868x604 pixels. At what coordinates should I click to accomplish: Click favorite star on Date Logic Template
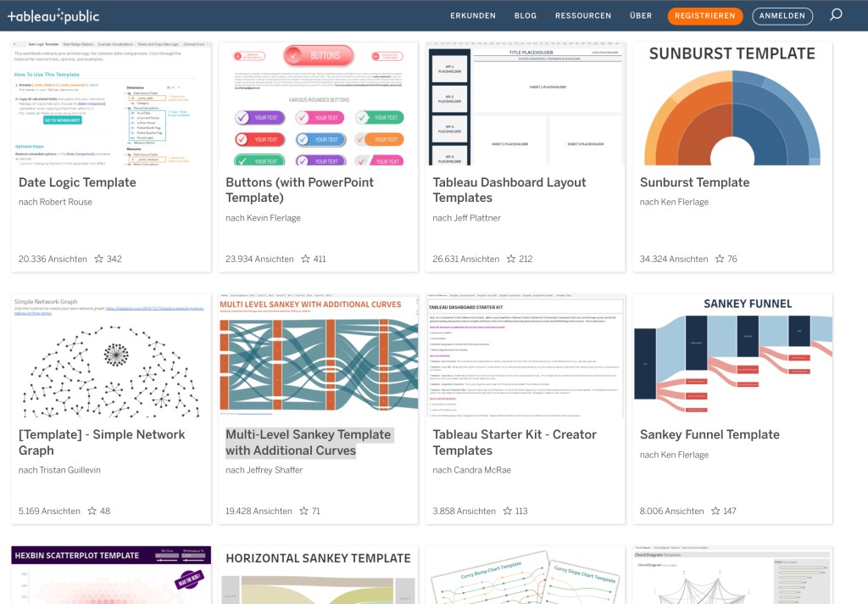click(98, 259)
